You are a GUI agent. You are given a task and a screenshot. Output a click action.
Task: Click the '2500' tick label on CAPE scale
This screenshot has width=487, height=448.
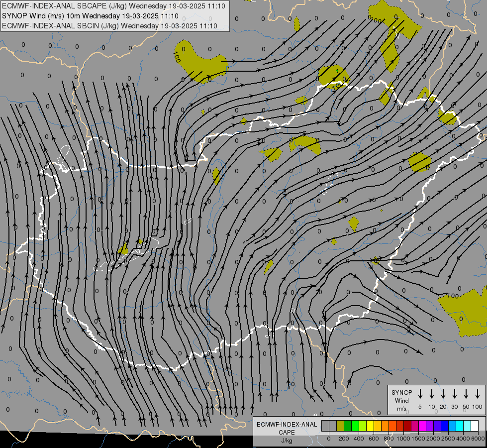tap(448, 439)
